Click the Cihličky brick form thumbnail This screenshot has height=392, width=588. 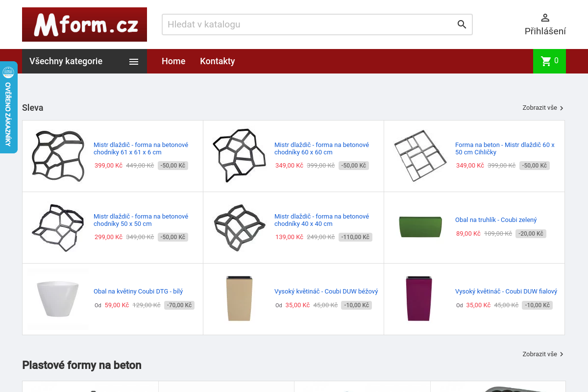(420, 156)
